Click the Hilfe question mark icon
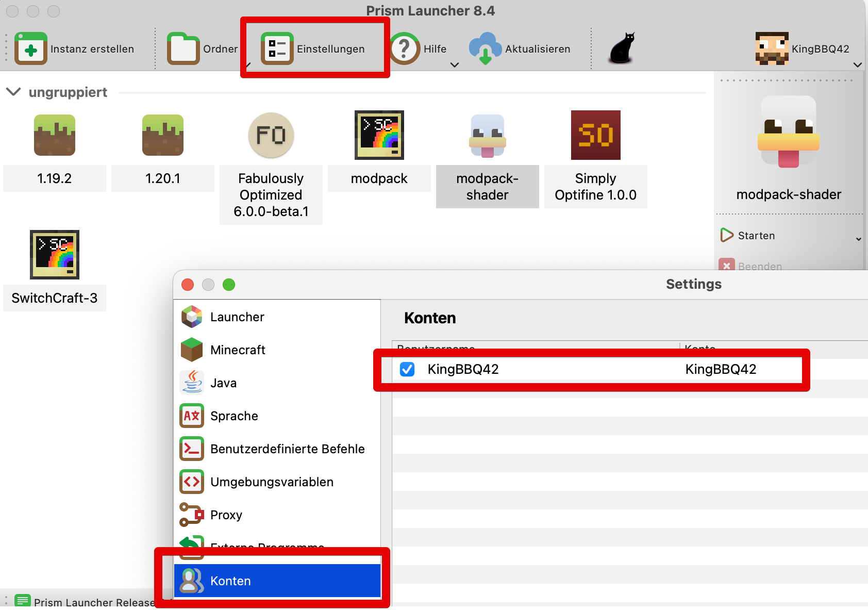 point(405,49)
